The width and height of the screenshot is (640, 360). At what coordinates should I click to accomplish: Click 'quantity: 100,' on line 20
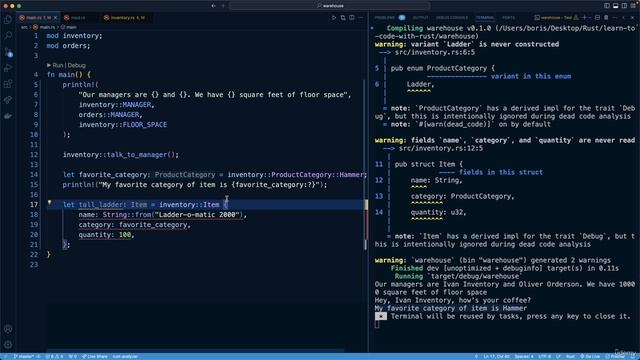pyautogui.click(x=106, y=235)
